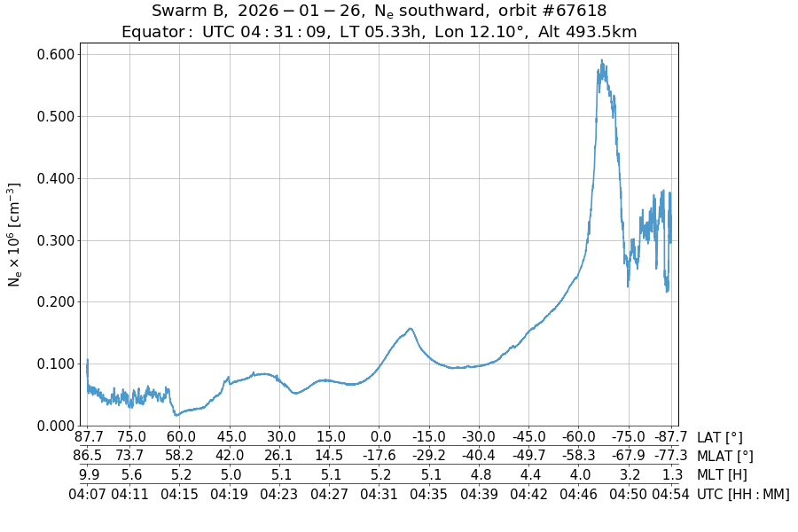
Task: Select the LAT [°] row label
Action: coord(719,437)
